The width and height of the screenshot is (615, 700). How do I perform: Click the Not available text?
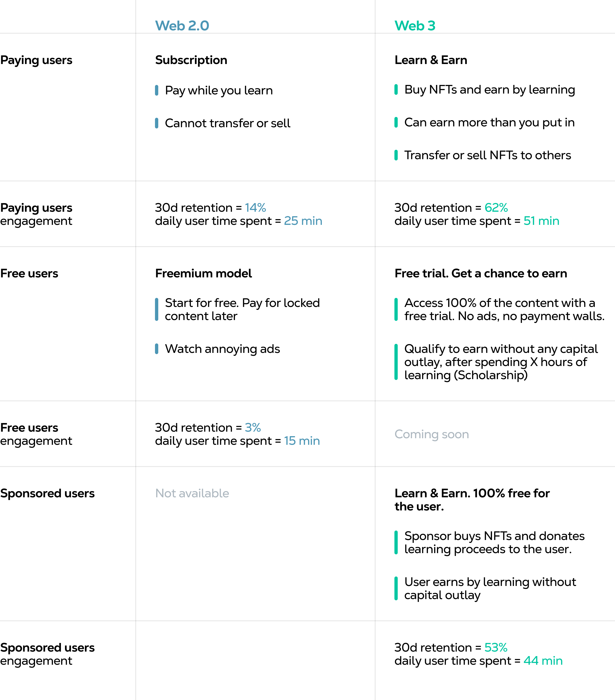pos(192,493)
